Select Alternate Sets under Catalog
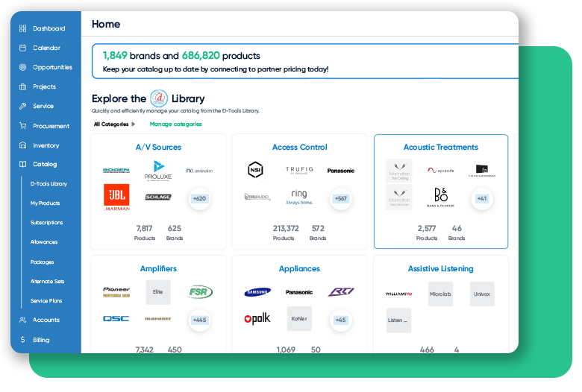This screenshot has width=582, height=392. 47,282
